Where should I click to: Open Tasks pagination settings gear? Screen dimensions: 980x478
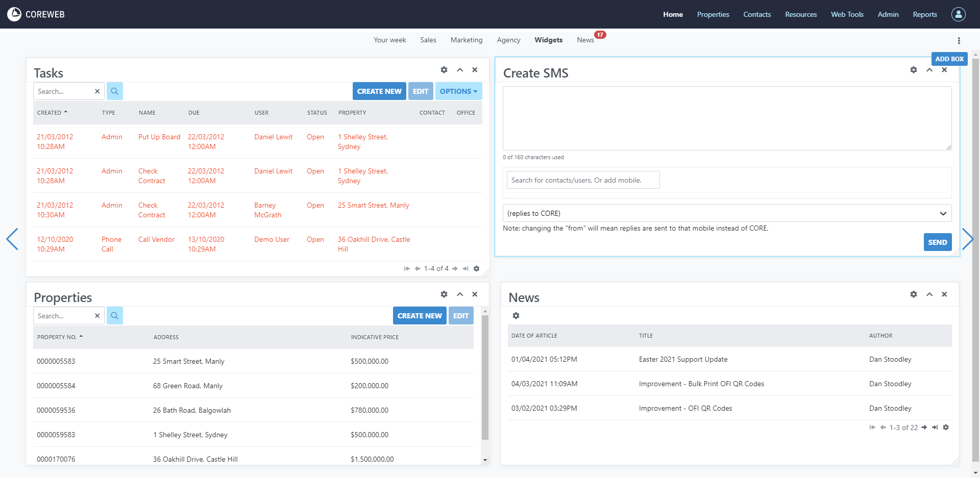point(476,269)
